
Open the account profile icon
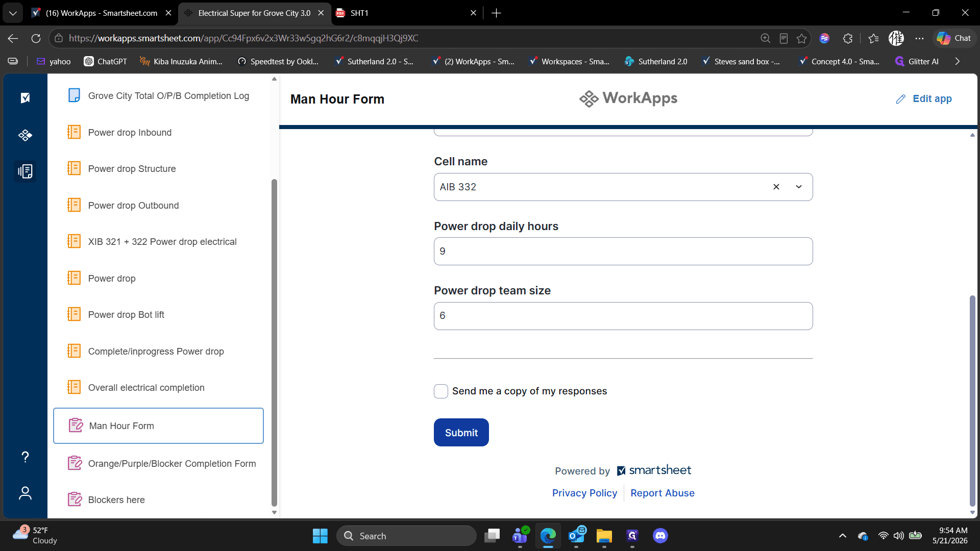(25, 493)
